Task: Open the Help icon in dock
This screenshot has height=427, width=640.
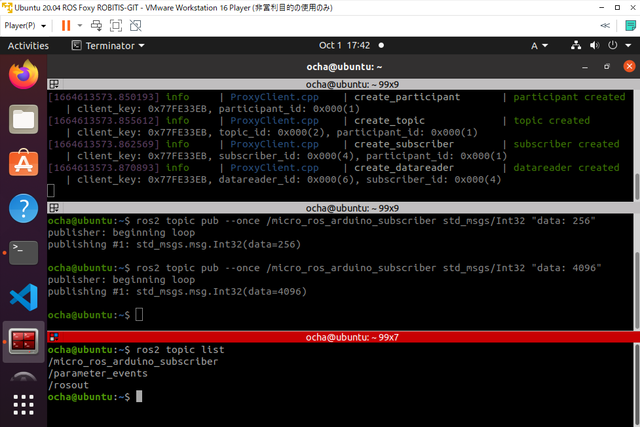Action: tap(23, 208)
